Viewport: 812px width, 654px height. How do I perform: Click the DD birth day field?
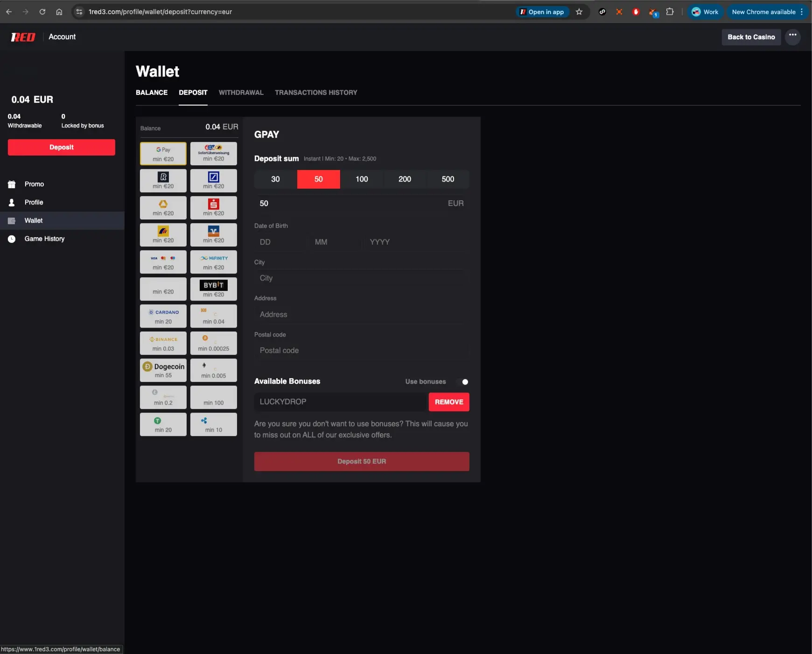(280, 242)
